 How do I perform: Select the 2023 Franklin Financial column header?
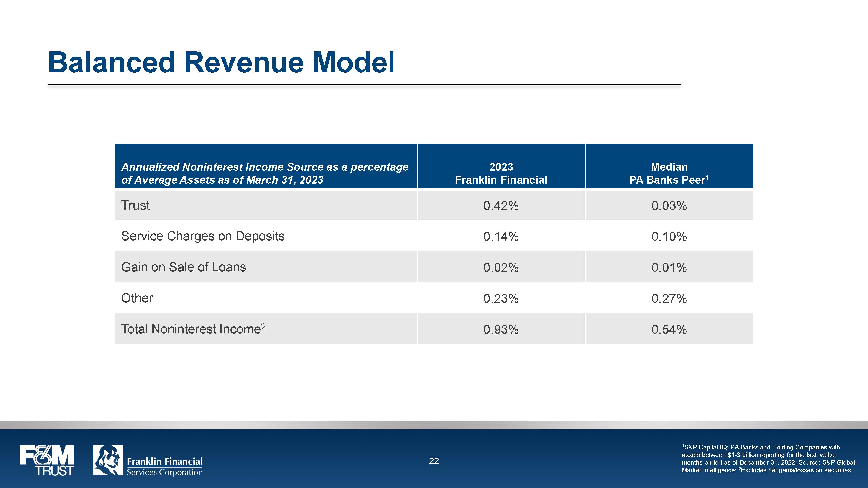tap(501, 173)
